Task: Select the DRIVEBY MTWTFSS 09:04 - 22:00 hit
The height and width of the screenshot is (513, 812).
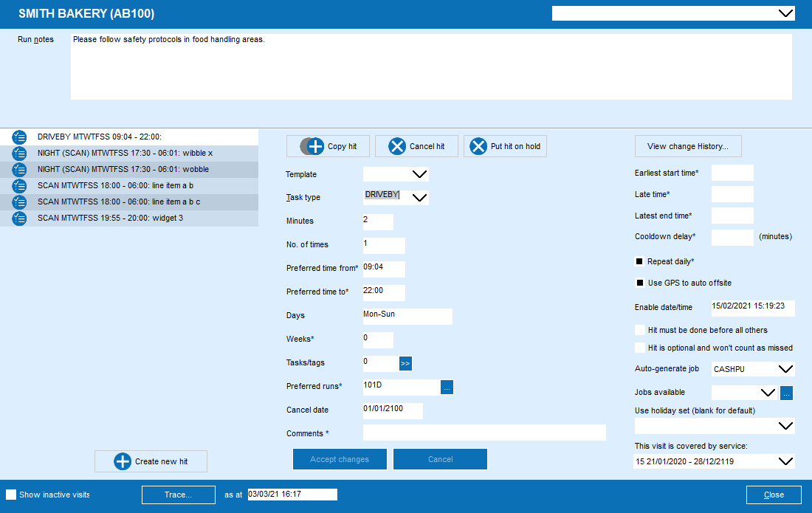Action: click(x=129, y=137)
